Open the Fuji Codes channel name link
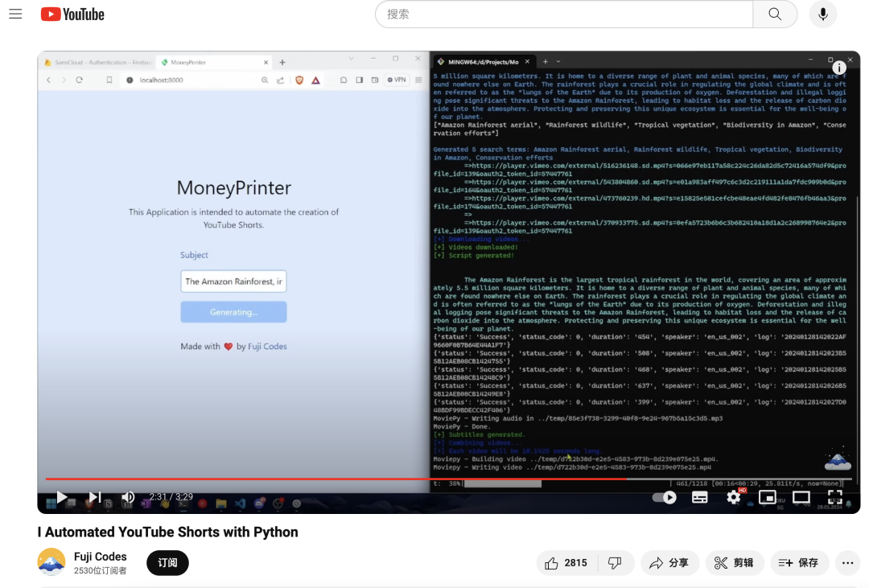The image size is (869, 588). [101, 557]
